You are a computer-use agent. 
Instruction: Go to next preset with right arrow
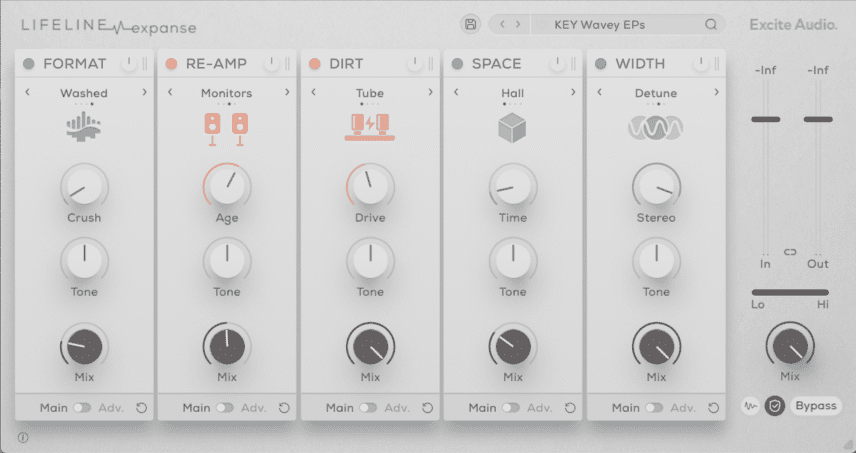pos(518,25)
